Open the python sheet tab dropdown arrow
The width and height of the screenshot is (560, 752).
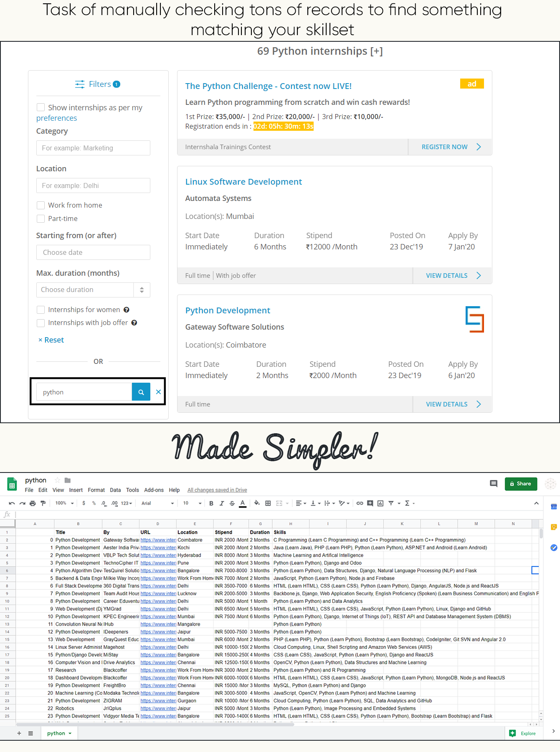point(70,733)
